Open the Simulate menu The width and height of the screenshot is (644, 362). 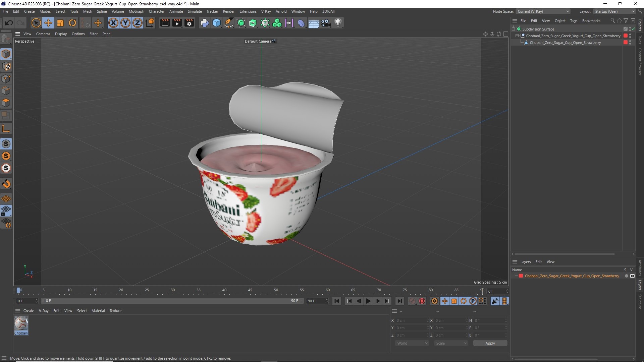[x=195, y=11]
